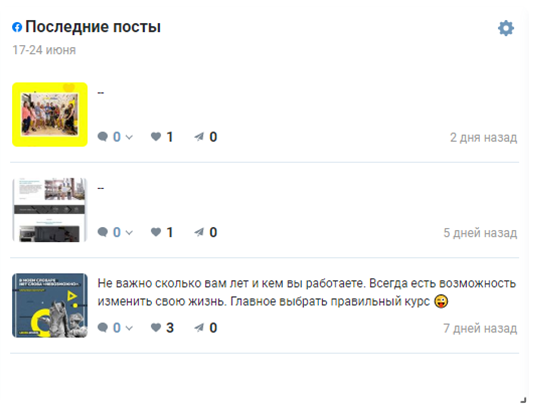The height and width of the screenshot is (405, 535).
Task: Expand comments chevron on second post
Action: pos(129,233)
